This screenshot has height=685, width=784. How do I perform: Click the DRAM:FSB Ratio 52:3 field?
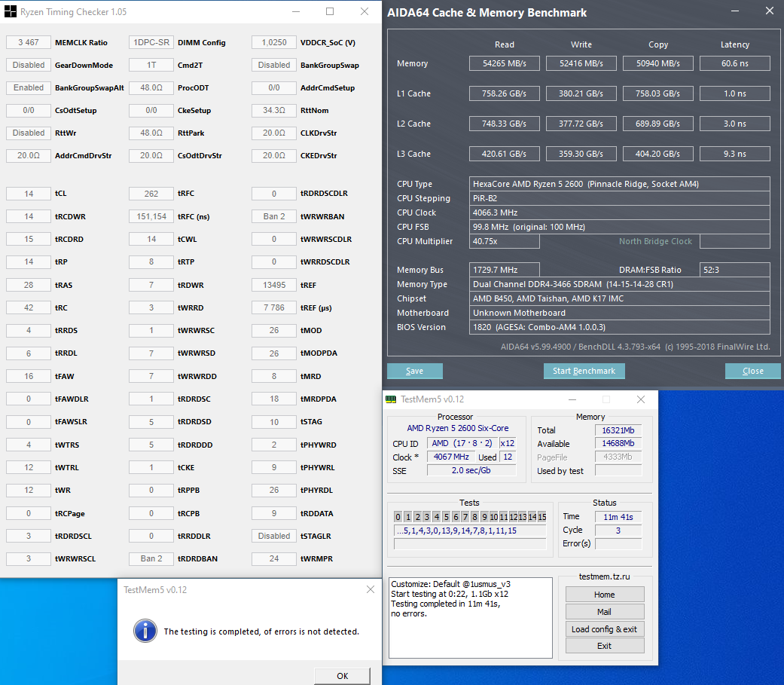pos(735,270)
